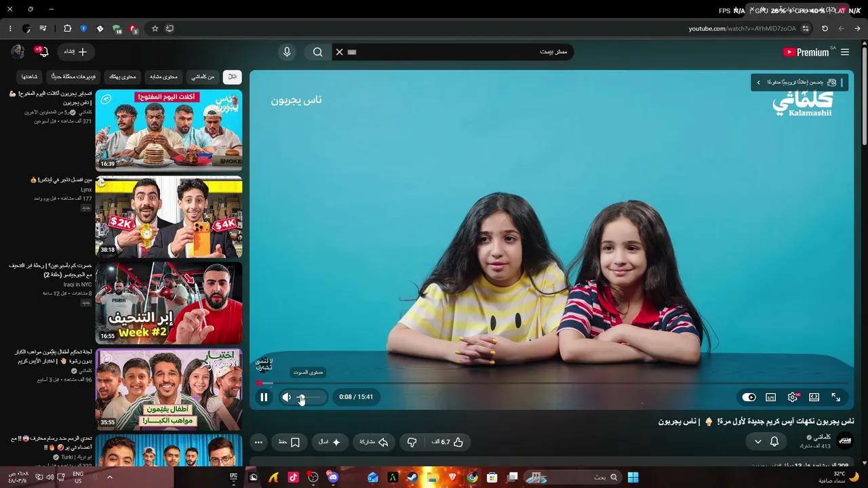868x488 pixels.
Task: Open the أطفال يقيمون مواهب الكبار thumbnail
Action: tap(169, 389)
